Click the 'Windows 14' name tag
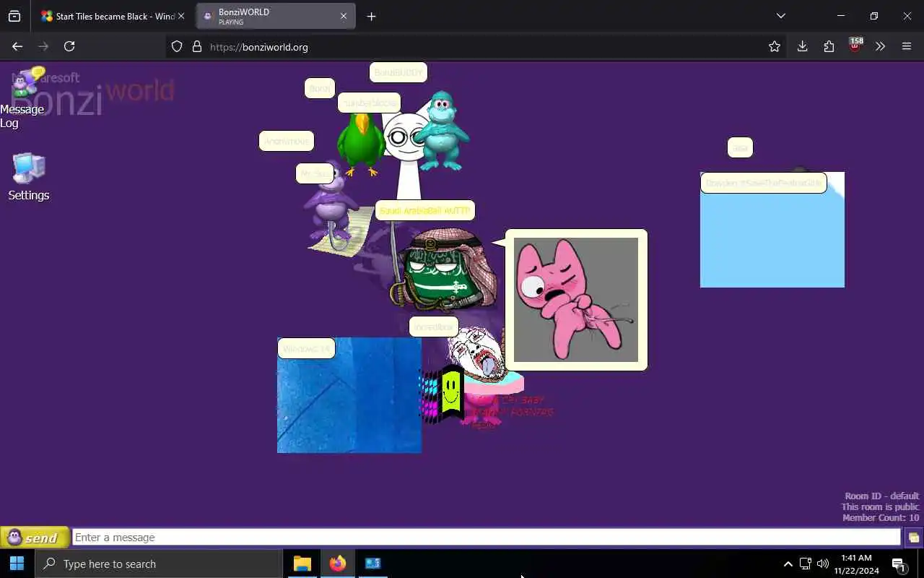 click(x=307, y=348)
